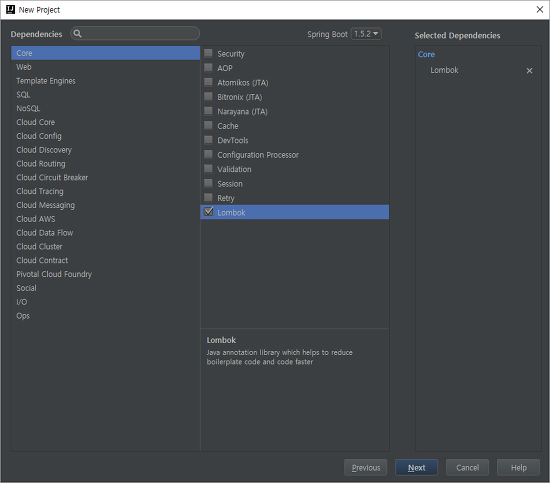Select the Cloud Routing category

[x=106, y=164]
